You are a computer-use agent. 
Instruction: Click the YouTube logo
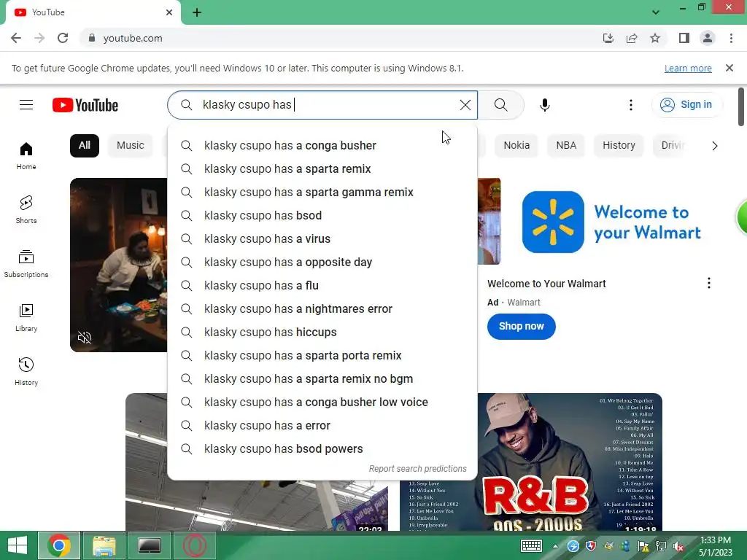click(85, 105)
